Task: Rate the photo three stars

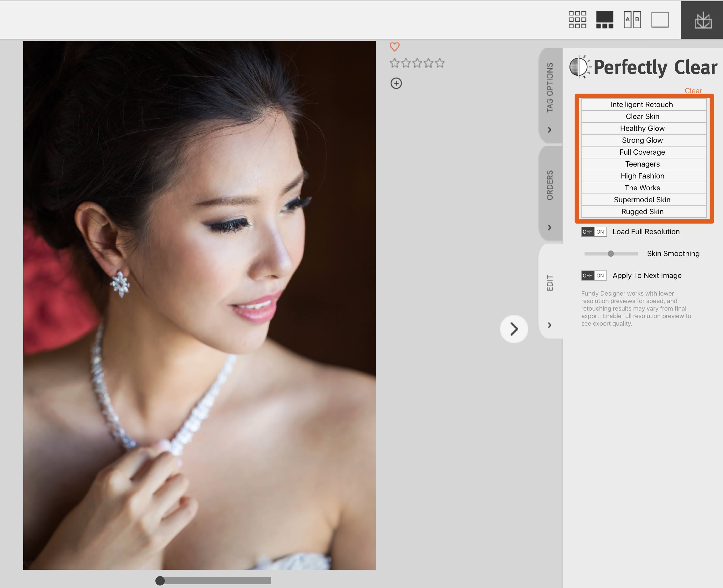Action: [x=417, y=63]
